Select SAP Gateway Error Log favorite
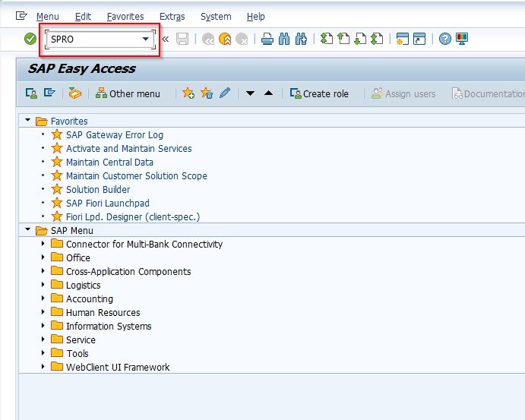Screen dimensions: 525x420 (x=115, y=135)
